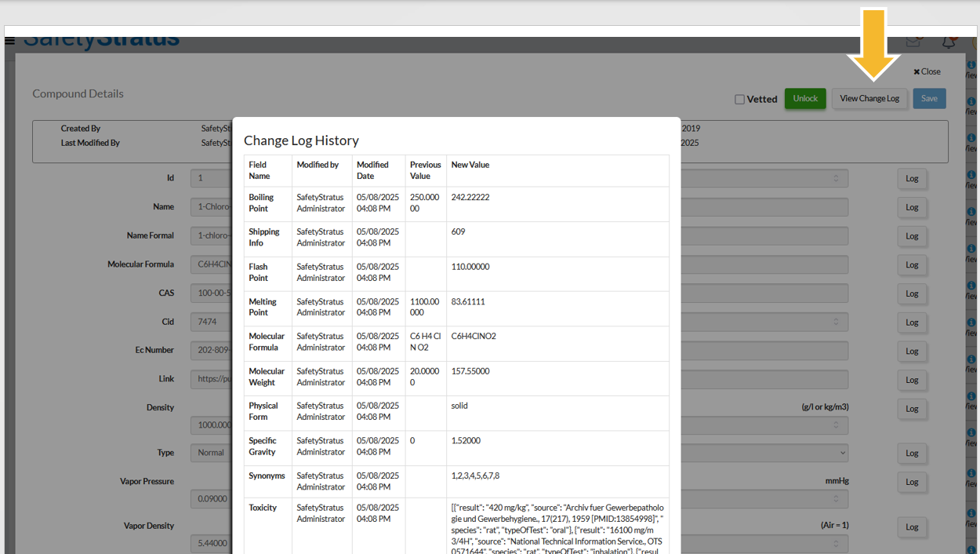Click the Cid field spinner arrows
The height and width of the screenshot is (554, 980).
coord(836,322)
